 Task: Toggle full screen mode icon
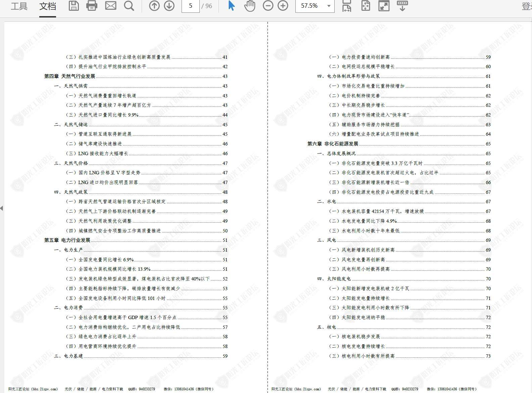coord(384,6)
